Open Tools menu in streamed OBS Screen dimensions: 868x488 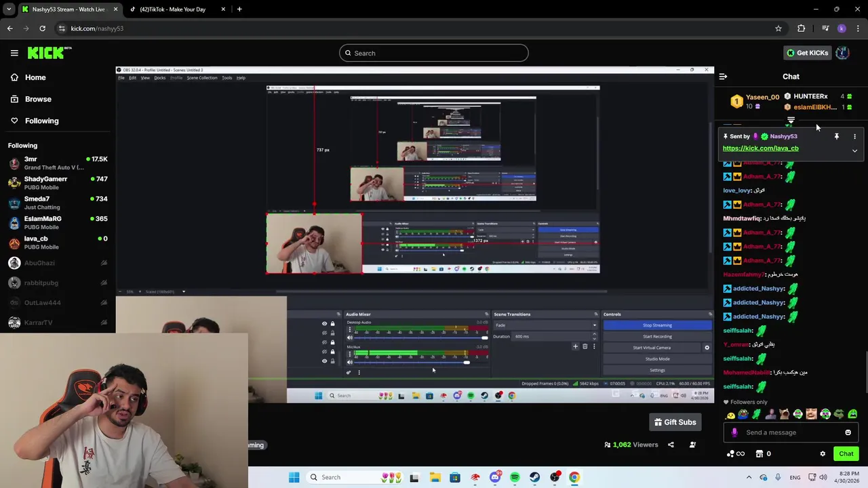pyautogui.click(x=226, y=78)
